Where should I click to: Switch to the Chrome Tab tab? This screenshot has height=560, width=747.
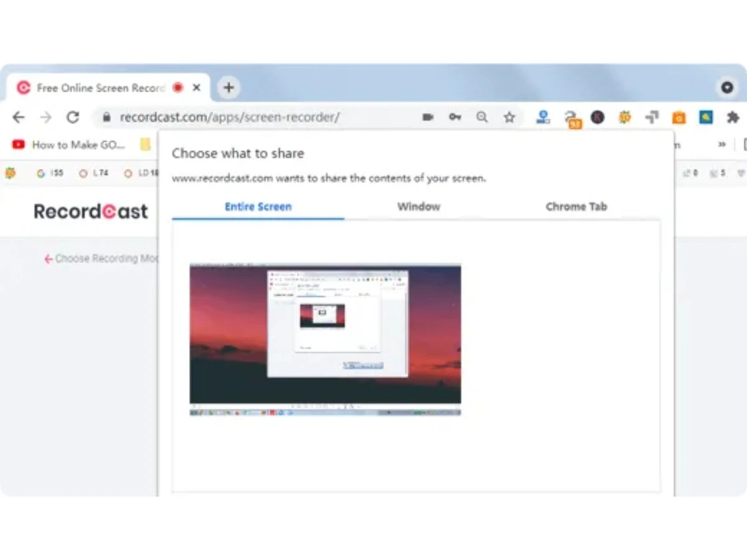tap(576, 207)
